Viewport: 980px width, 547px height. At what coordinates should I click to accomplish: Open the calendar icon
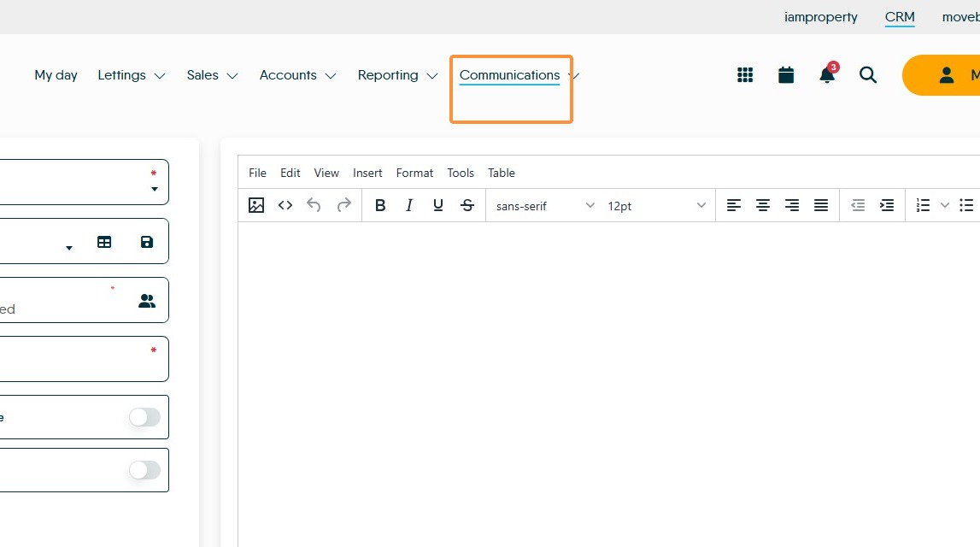tap(786, 75)
